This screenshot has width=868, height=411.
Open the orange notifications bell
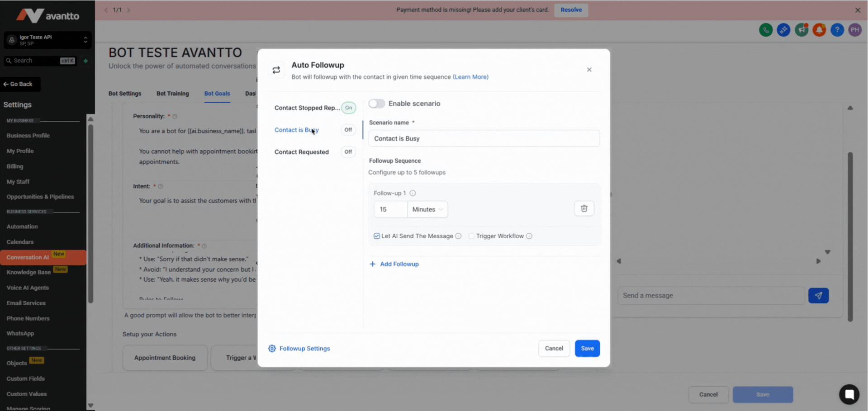819,30
